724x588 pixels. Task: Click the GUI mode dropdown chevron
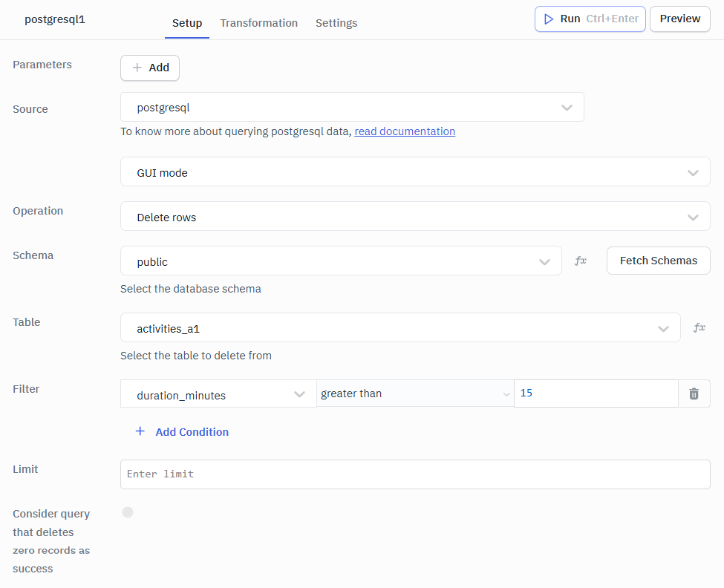click(693, 171)
